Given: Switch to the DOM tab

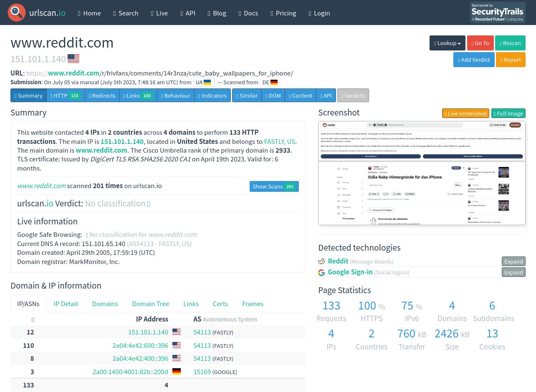Looking at the screenshot, I should (x=273, y=95).
